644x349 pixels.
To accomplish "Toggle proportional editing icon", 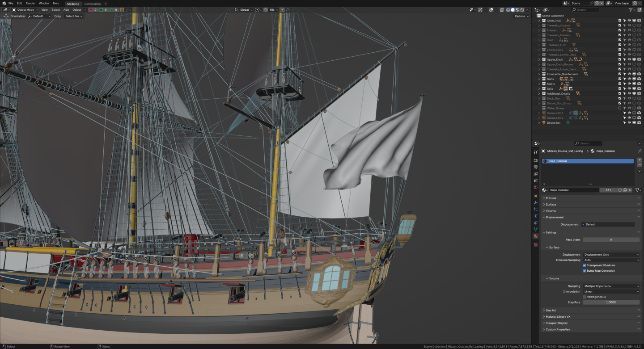I will (283, 9).
